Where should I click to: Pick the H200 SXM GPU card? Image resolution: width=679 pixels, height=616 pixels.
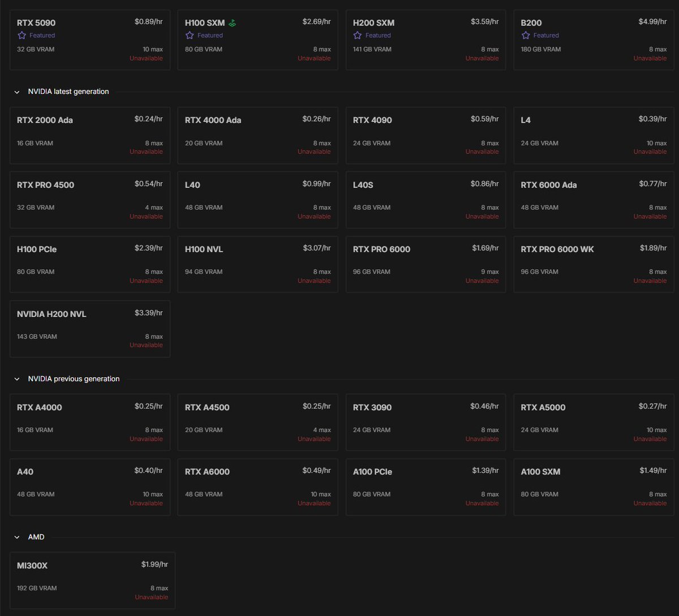[x=426, y=40]
